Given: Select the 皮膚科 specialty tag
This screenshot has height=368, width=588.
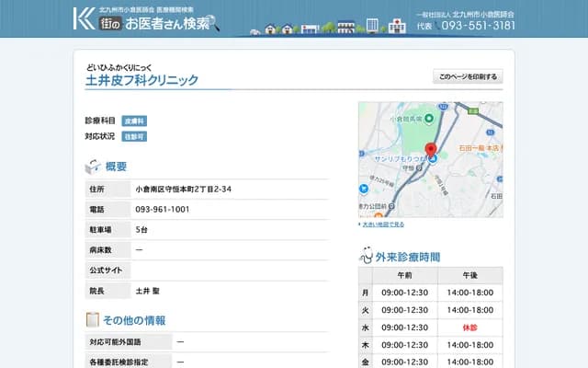Looking at the screenshot, I should pos(134,121).
